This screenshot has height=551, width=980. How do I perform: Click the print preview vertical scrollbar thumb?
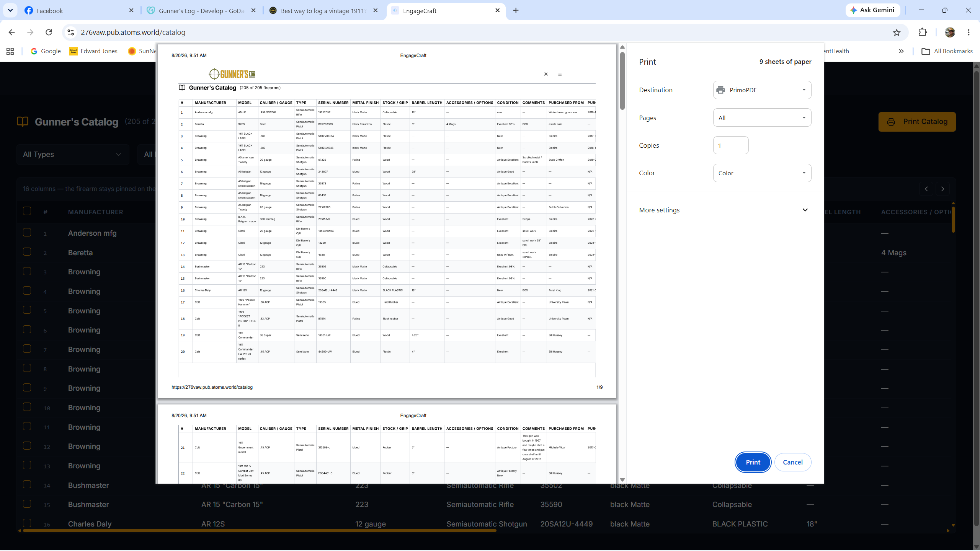tap(622, 81)
